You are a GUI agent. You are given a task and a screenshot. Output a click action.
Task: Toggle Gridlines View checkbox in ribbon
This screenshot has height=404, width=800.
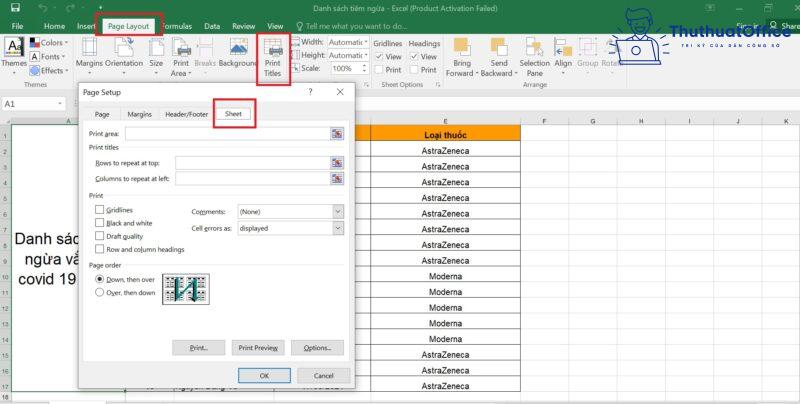coord(379,57)
